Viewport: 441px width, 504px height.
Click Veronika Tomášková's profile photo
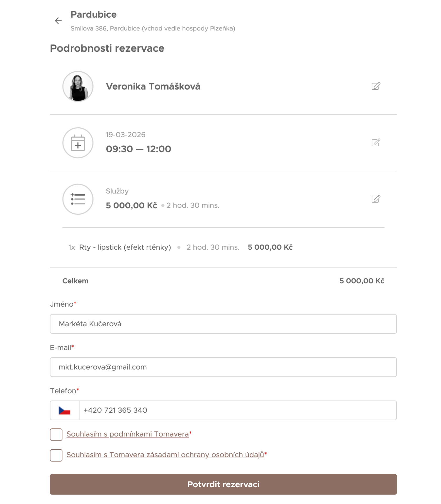pyautogui.click(x=78, y=86)
